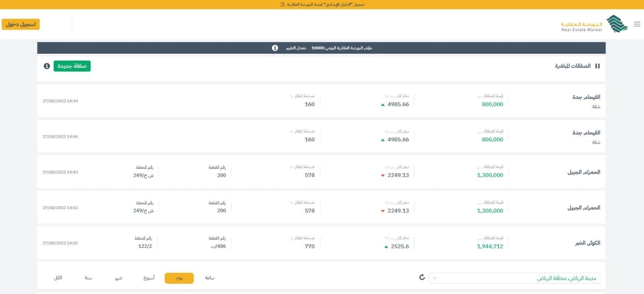Screen dimensions: 644x294
Task: Select the ساعة (hour) time filter
Action: (209, 278)
